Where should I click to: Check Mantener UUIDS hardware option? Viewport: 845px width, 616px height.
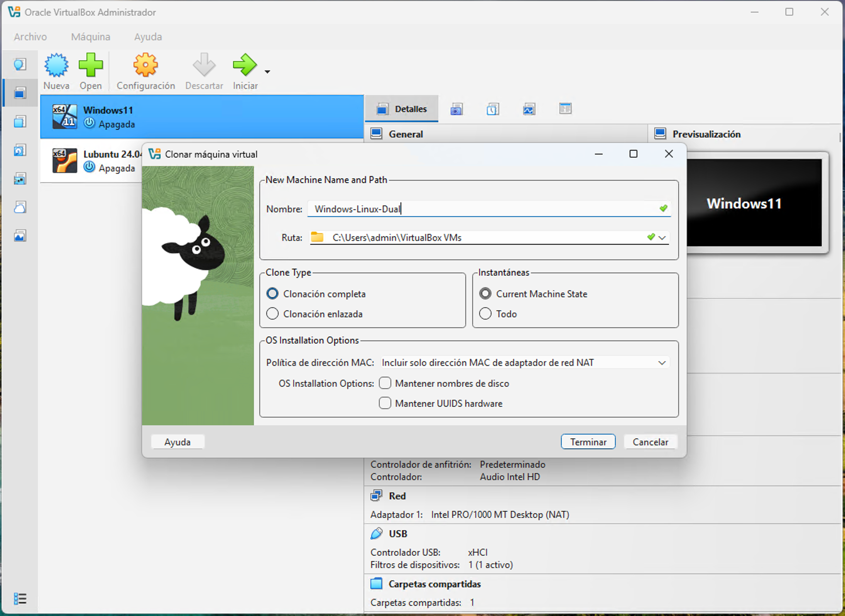click(x=385, y=403)
